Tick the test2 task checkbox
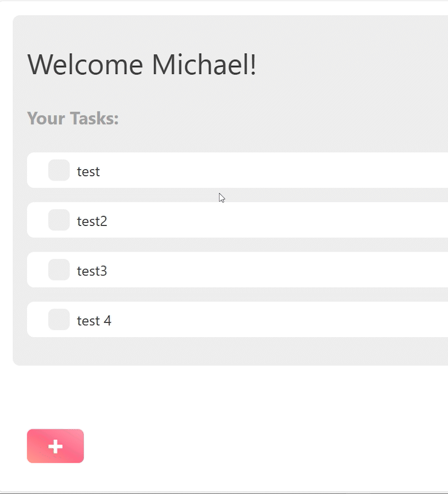Image resolution: width=448 pixels, height=494 pixels. pos(59,220)
